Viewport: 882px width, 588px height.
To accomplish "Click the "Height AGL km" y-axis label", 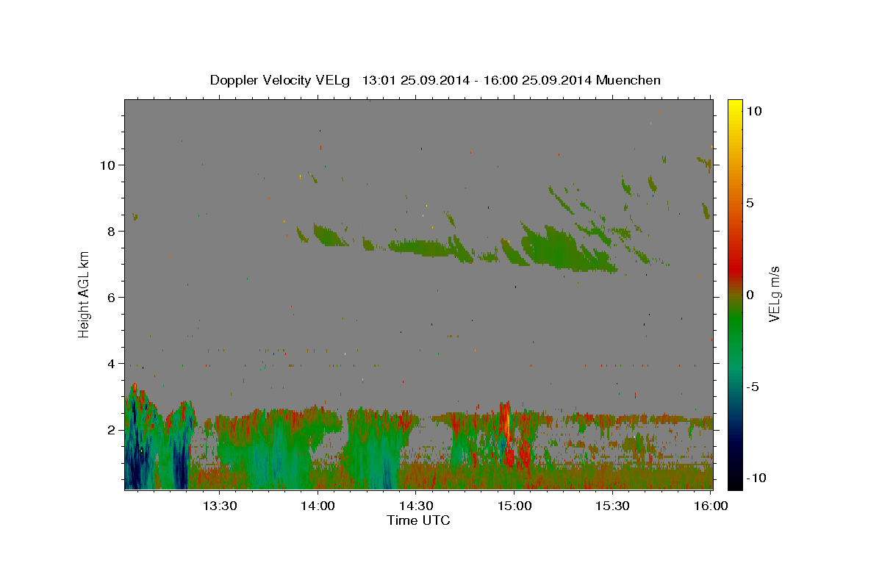I will (x=84, y=294).
